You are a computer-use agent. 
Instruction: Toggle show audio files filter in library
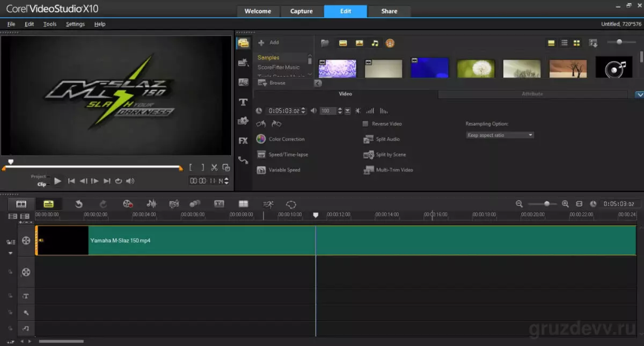coord(375,43)
